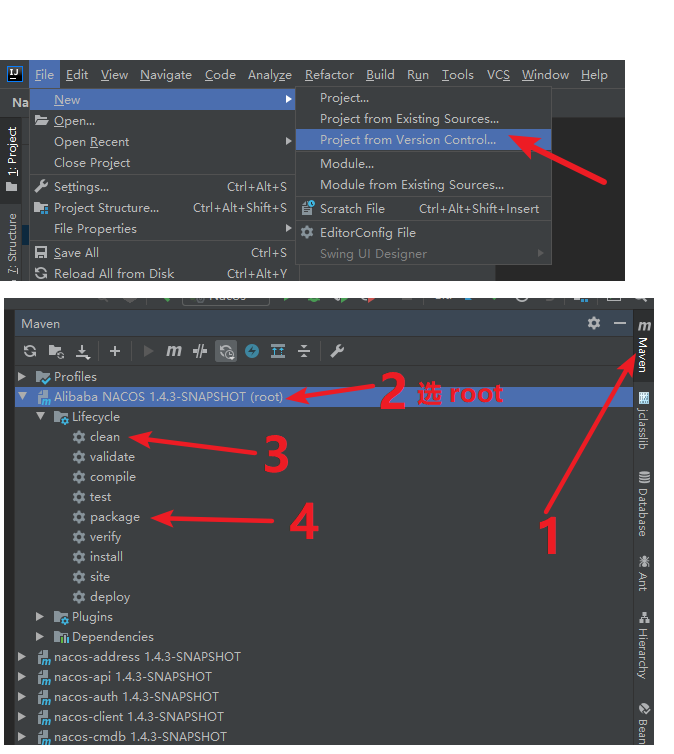Click the Show Dependencies lightning icon
674x754 pixels.
pyautogui.click(x=252, y=351)
